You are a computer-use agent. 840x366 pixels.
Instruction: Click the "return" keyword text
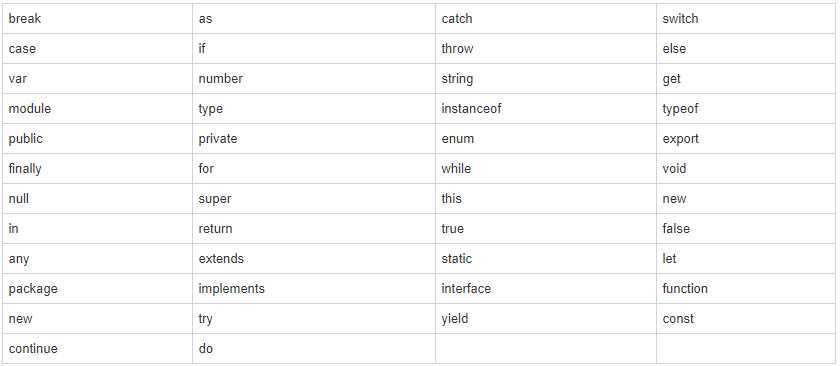[215, 229]
